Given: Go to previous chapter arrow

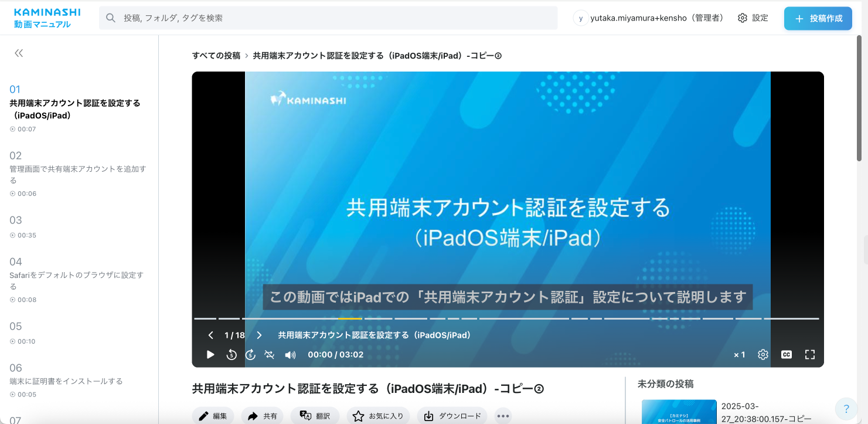Looking at the screenshot, I should (x=211, y=335).
